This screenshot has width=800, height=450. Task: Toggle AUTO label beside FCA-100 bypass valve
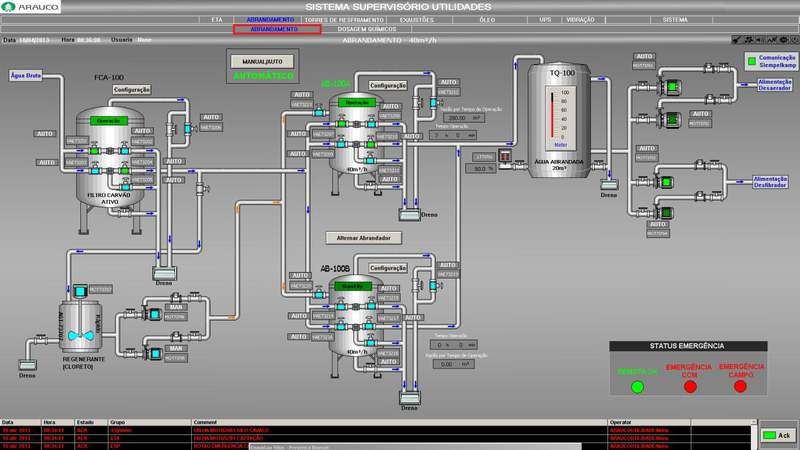click(211, 117)
